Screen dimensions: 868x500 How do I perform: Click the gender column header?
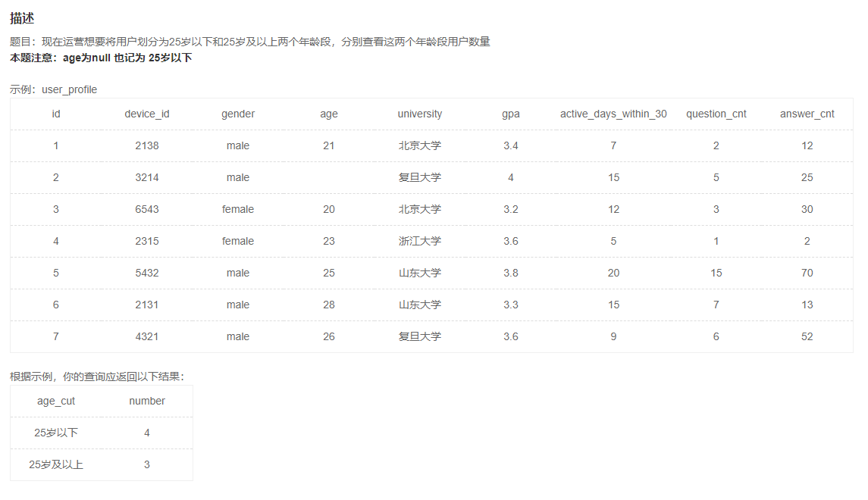point(238,114)
